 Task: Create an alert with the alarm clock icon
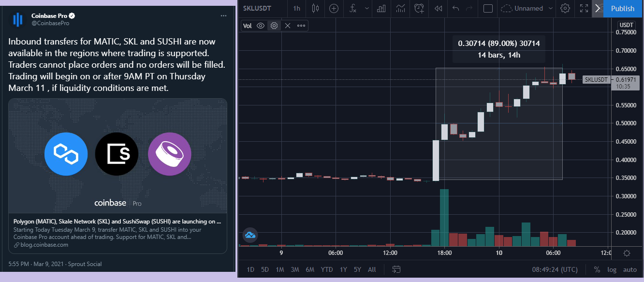click(419, 8)
